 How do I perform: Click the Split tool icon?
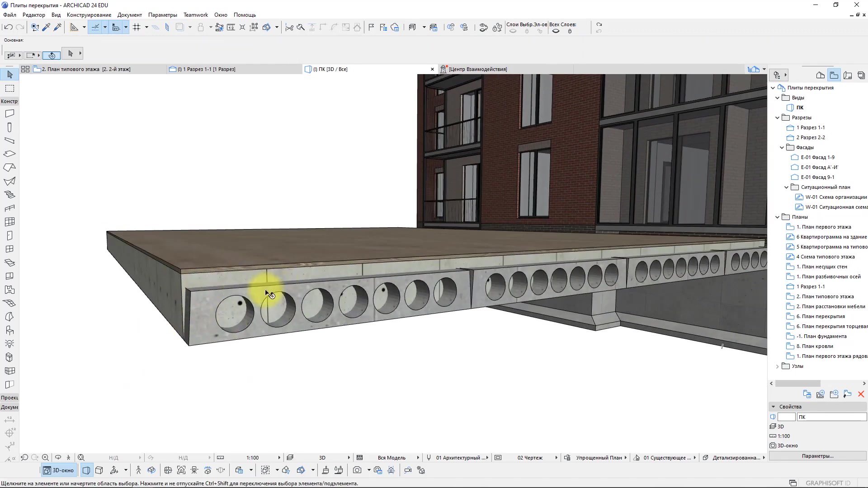pos(288,28)
